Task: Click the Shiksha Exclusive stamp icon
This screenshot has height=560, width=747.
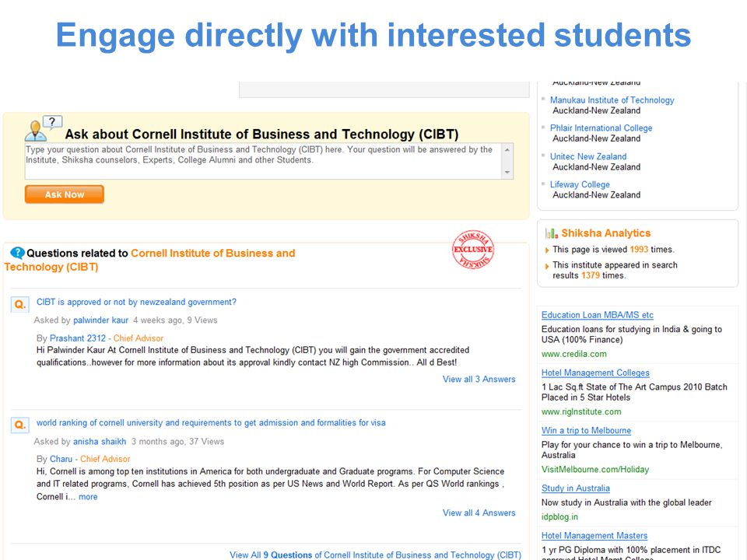Action: (472, 249)
